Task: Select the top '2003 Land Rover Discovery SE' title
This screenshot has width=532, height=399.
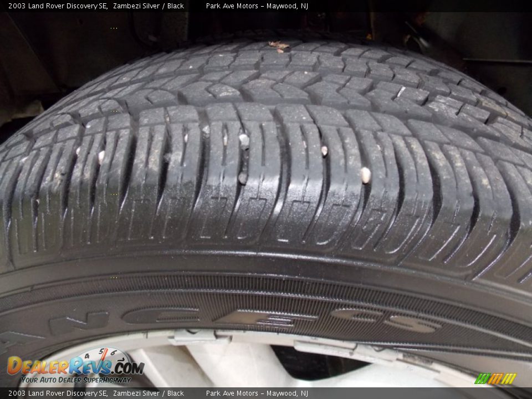Action: tap(58, 6)
